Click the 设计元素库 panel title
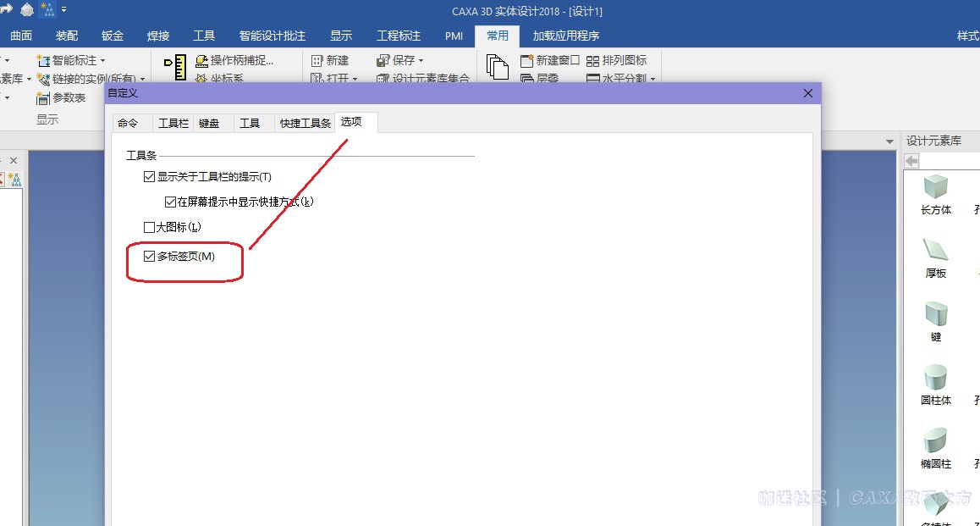This screenshot has width=980, height=526. click(x=933, y=141)
